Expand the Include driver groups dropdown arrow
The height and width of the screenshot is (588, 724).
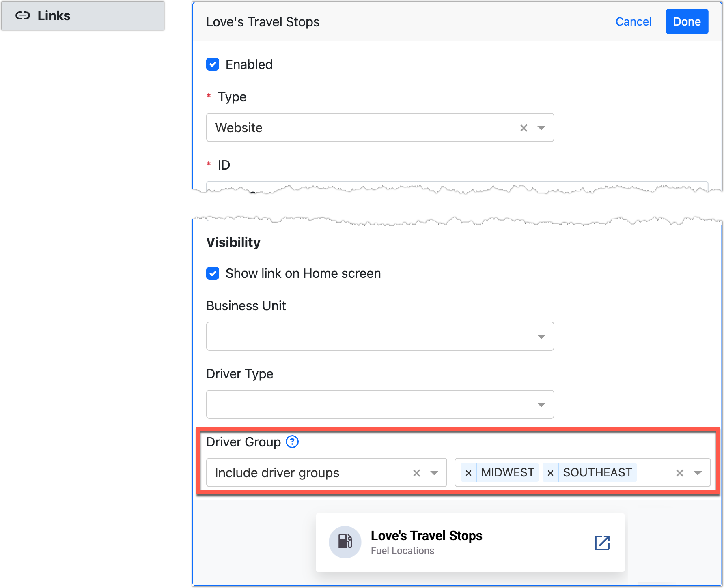[434, 473]
